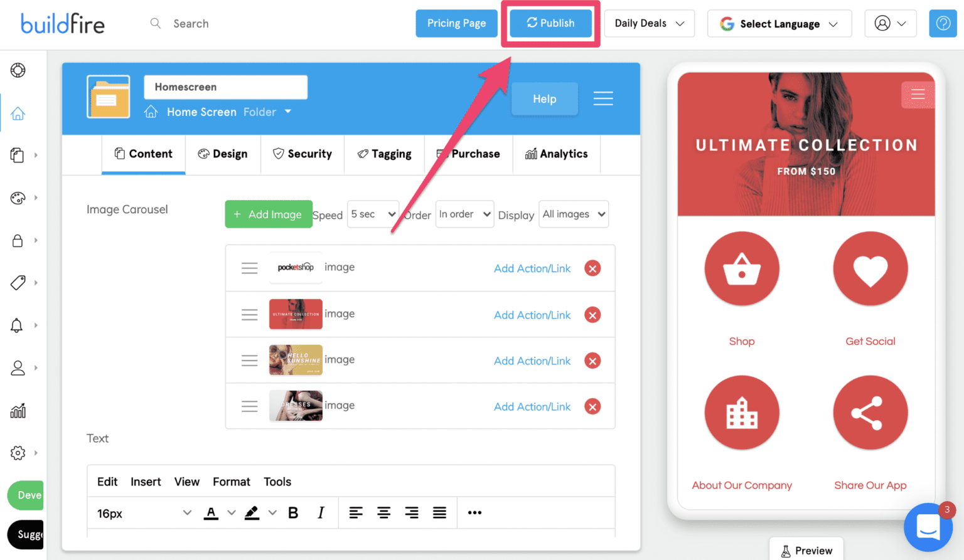Click the lock icon in the left sidebar

click(x=18, y=240)
